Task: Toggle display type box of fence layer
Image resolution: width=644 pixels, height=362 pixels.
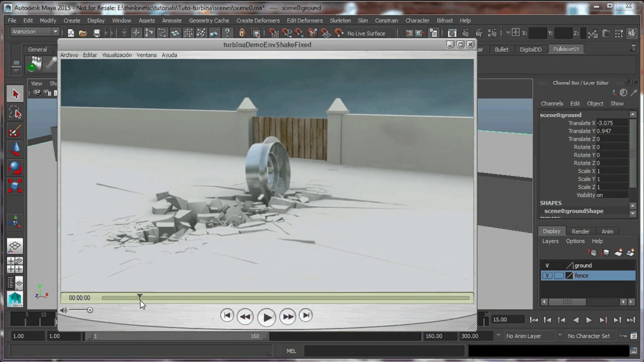Action: click(559, 275)
